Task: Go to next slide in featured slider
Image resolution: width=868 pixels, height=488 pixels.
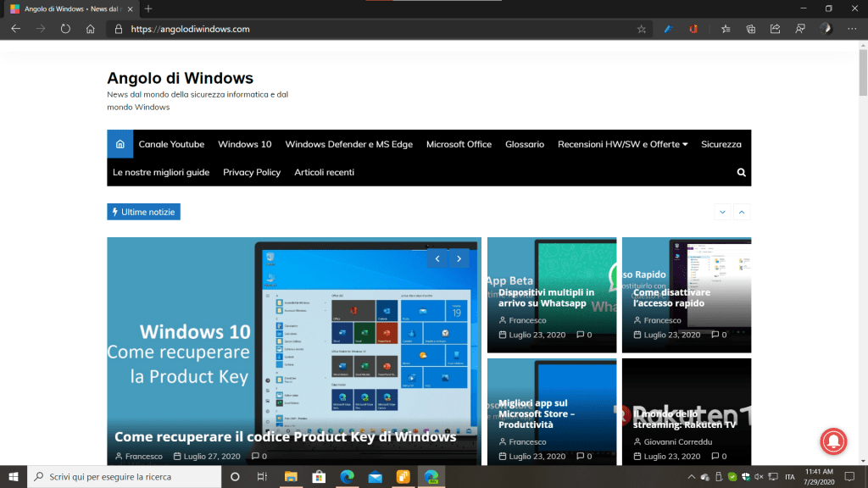Action: (459, 258)
